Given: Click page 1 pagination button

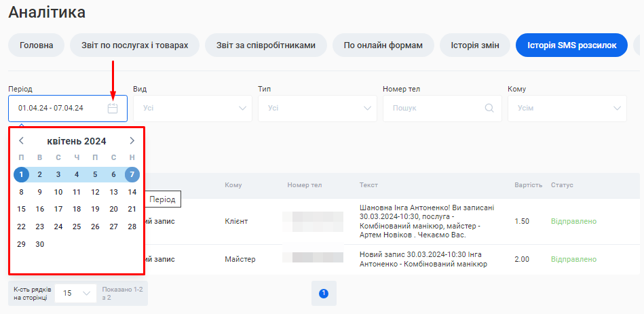Looking at the screenshot, I should click(324, 293).
